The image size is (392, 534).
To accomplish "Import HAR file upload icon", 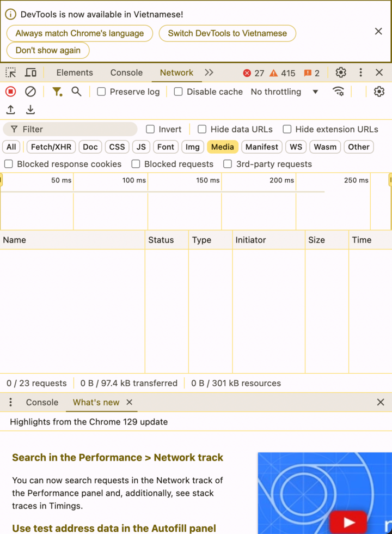I will [10, 110].
